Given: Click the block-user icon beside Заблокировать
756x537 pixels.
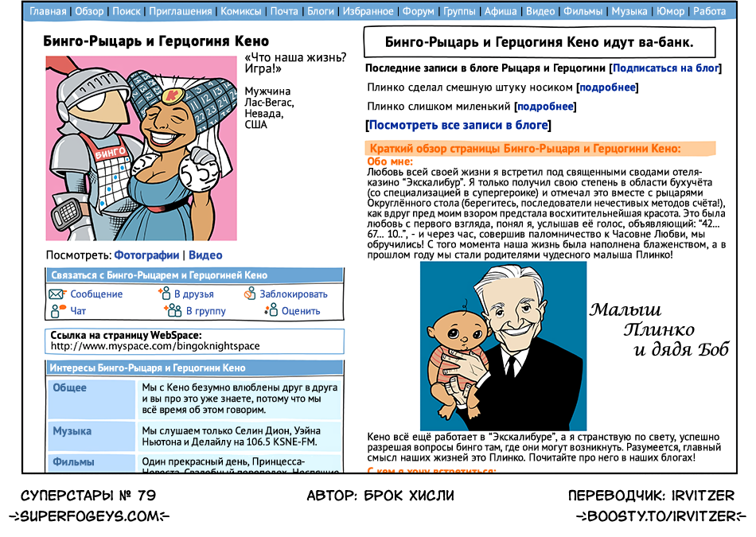Looking at the screenshot, I should [x=250, y=293].
